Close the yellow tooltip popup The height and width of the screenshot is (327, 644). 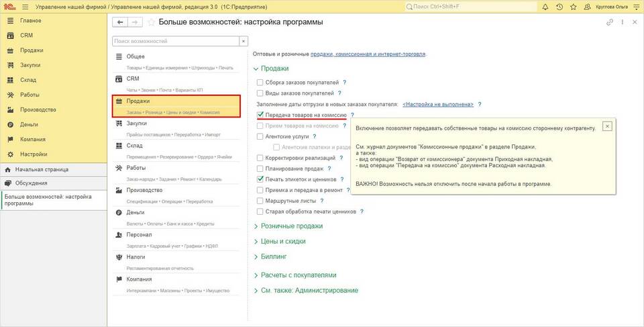click(607, 126)
